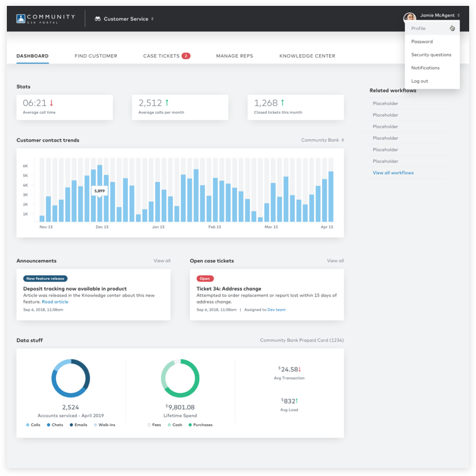Open the Read article link
This screenshot has height=476, width=476.
pos(55,302)
